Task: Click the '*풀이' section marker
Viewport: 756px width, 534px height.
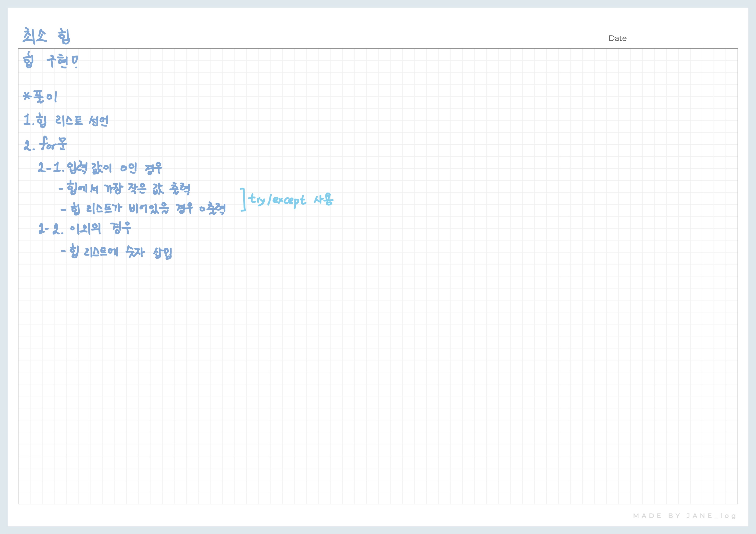Action: click(x=40, y=97)
